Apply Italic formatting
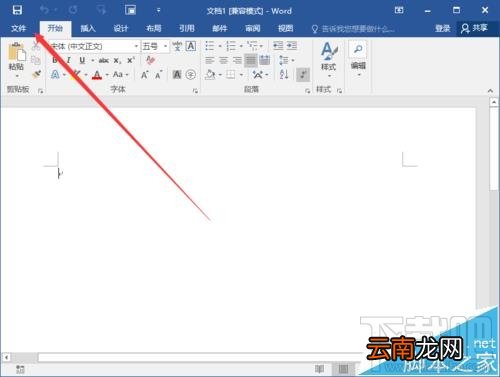The width and height of the screenshot is (500, 377). coord(68,60)
